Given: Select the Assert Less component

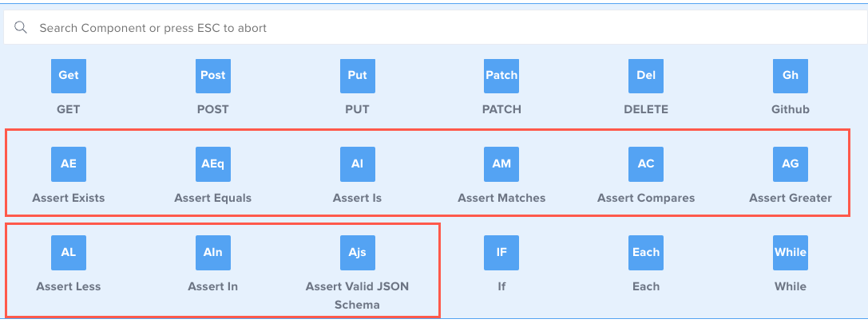Looking at the screenshot, I should pyautogui.click(x=69, y=253).
